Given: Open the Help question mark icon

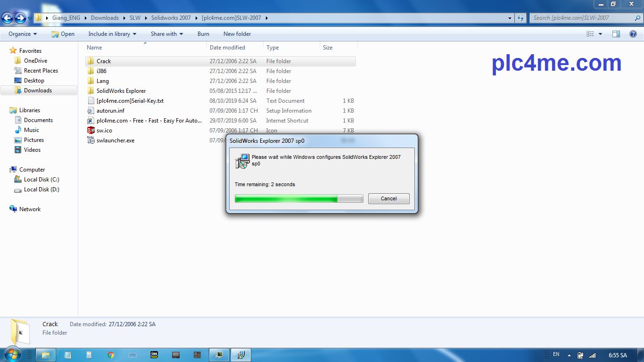Looking at the screenshot, I should coord(633,34).
